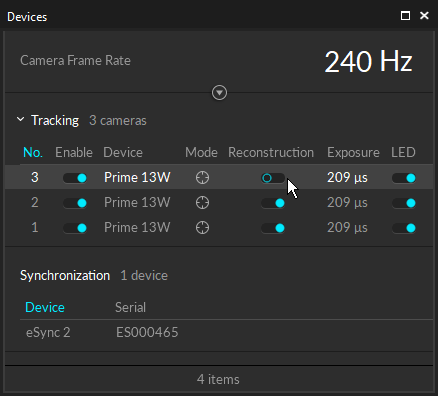Collapse the Tracking cameras group
The image size is (438, 396).
pyautogui.click(x=21, y=119)
